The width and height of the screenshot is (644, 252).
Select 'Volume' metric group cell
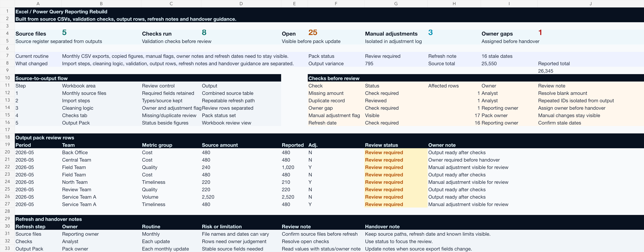pyautogui.click(x=150, y=197)
